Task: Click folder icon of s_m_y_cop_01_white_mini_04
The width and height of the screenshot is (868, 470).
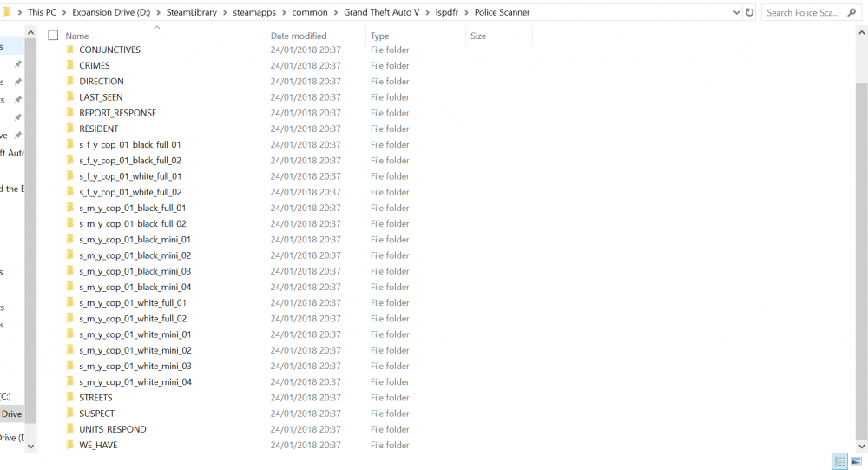Action: (69, 382)
